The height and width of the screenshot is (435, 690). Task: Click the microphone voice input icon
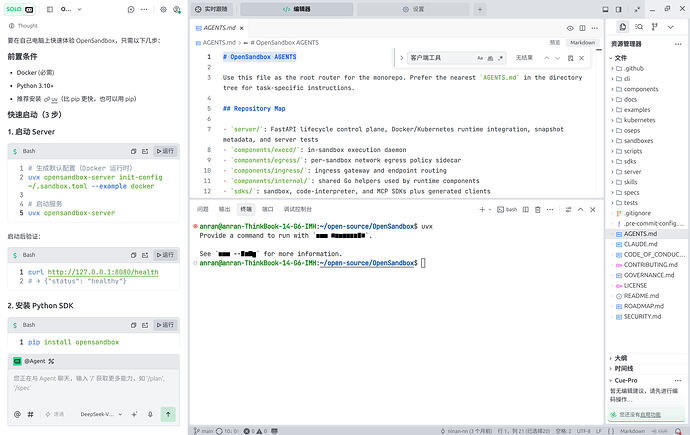pyautogui.click(x=150, y=414)
